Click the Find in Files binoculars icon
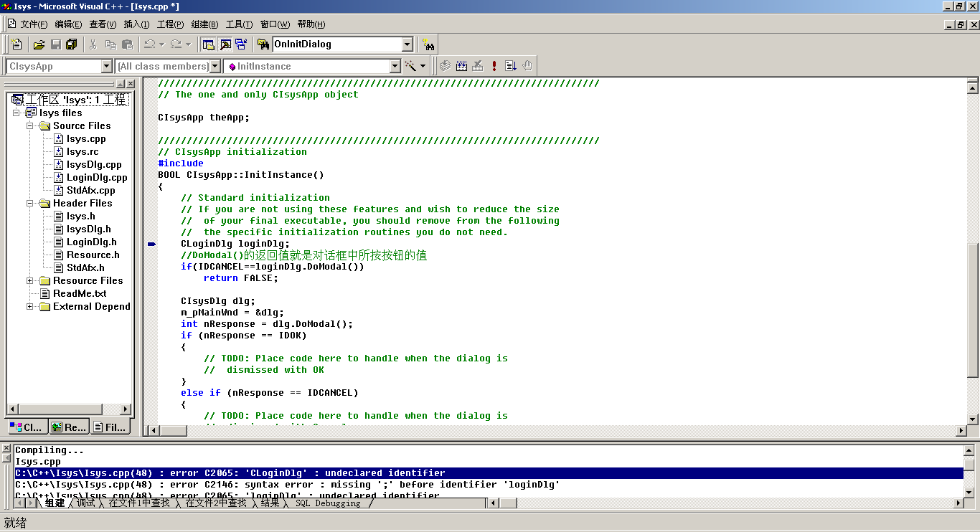This screenshot has height=532, width=980. click(x=263, y=44)
